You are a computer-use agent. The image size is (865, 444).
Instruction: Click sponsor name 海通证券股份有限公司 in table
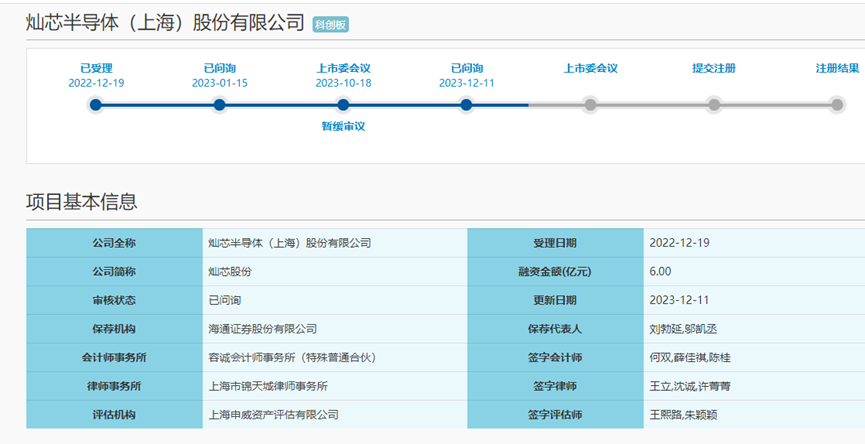(262, 328)
